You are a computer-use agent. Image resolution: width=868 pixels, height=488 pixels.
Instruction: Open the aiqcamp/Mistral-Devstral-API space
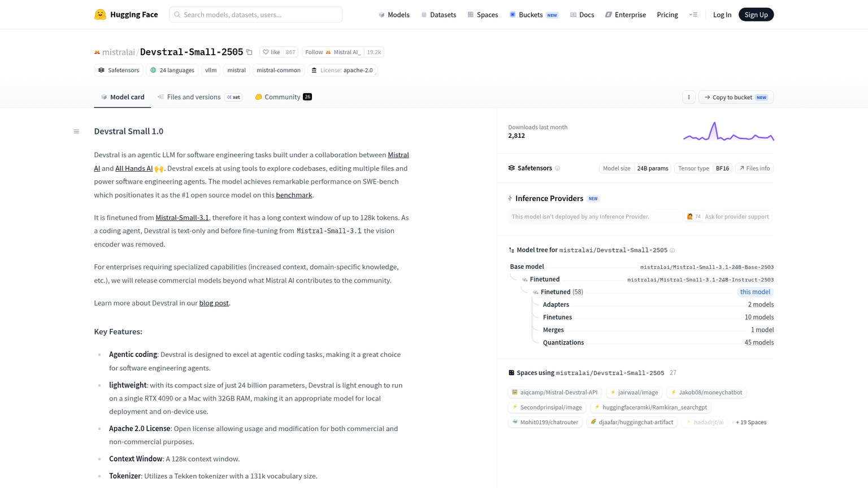pyautogui.click(x=555, y=393)
